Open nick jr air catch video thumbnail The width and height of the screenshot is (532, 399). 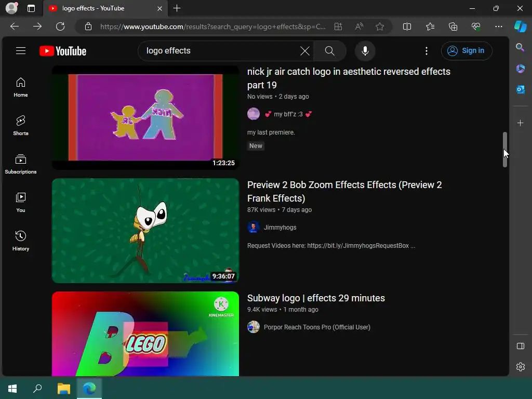pos(145,117)
